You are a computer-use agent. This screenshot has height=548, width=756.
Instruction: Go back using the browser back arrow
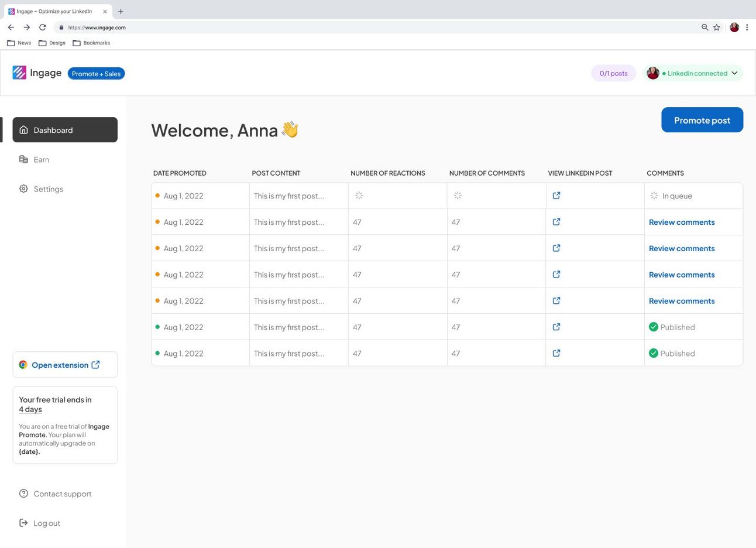pos(11,28)
